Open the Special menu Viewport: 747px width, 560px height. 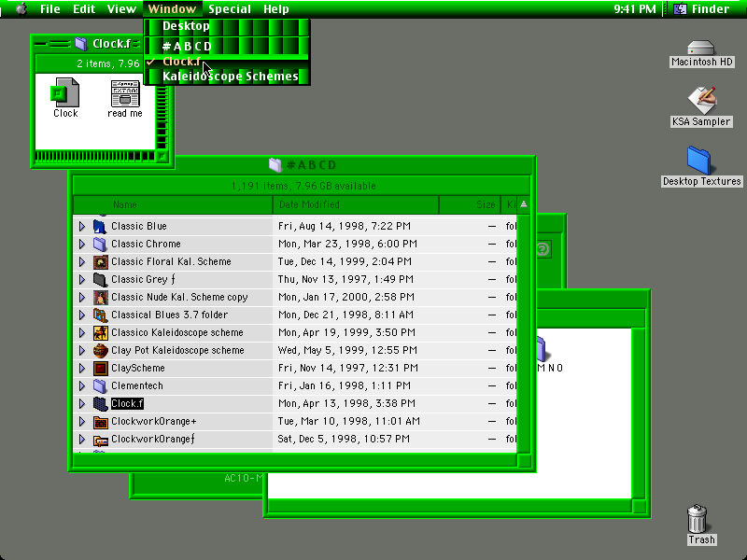click(230, 9)
